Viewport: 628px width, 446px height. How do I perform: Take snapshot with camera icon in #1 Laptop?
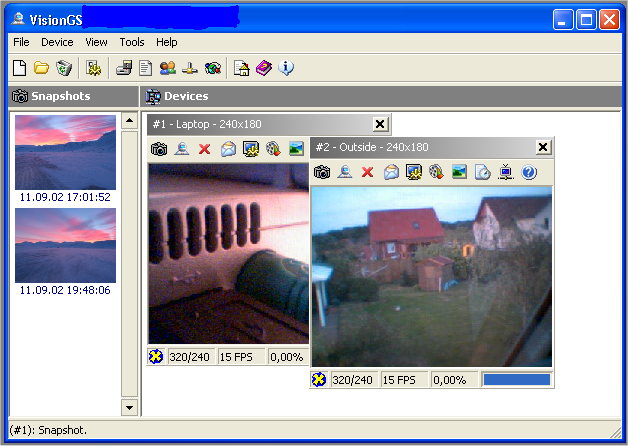tap(159, 149)
